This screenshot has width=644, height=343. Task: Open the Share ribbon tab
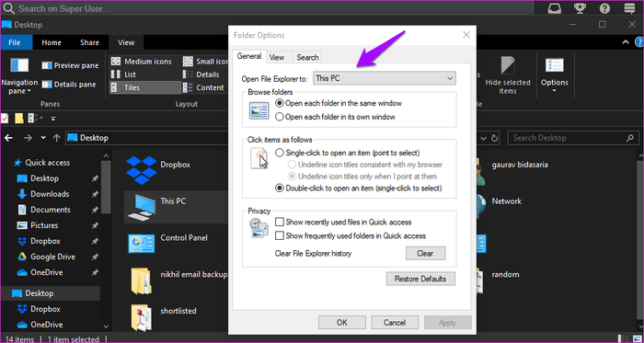click(x=89, y=42)
